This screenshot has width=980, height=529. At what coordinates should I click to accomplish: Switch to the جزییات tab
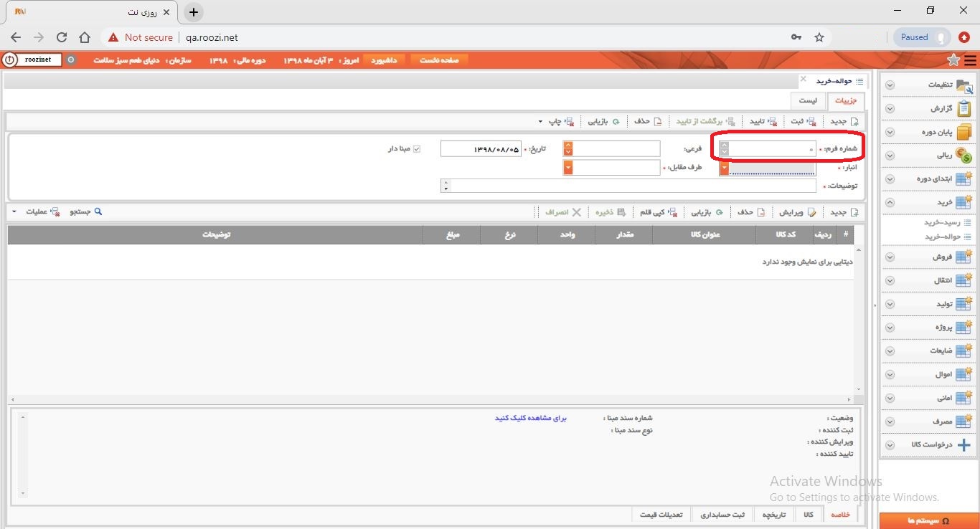pyautogui.click(x=846, y=101)
